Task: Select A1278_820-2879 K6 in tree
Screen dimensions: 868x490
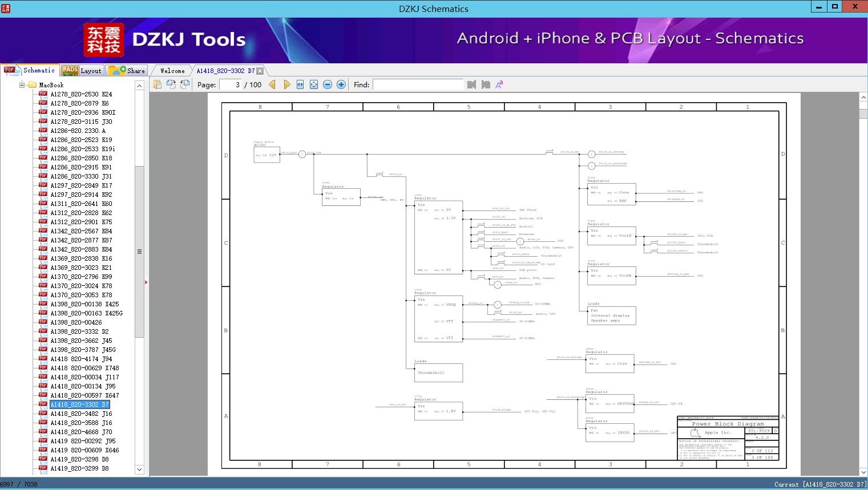Action: [x=79, y=103]
